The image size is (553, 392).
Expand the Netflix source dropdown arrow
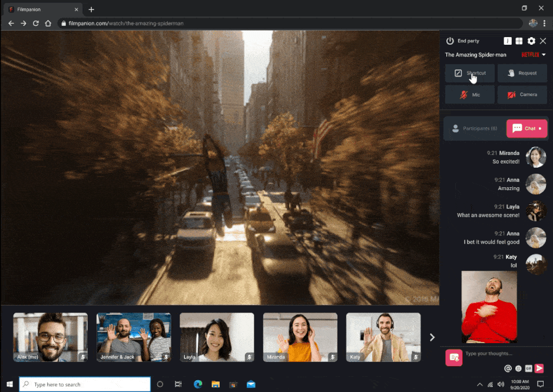tap(544, 55)
